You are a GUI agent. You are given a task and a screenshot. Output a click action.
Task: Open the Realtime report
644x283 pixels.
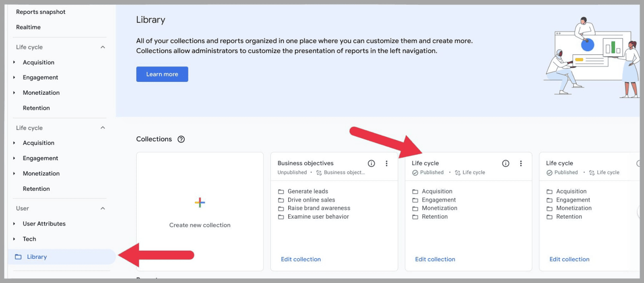coord(28,27)
